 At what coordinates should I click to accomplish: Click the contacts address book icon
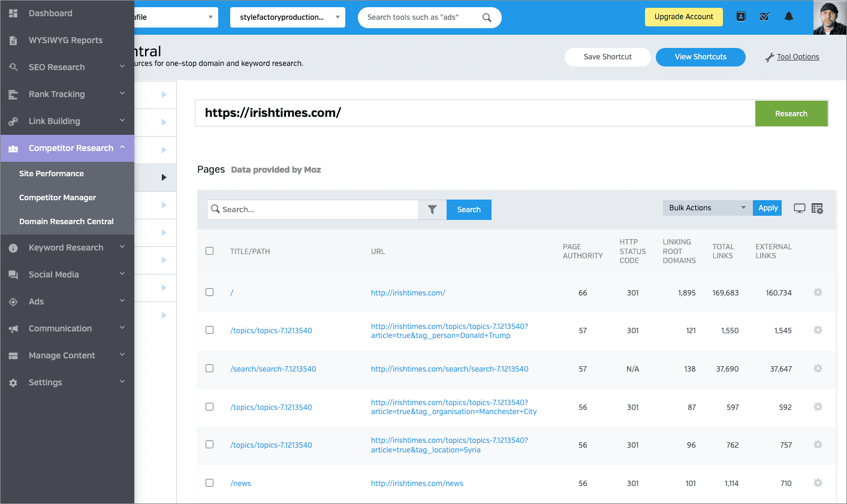[741, 17]
